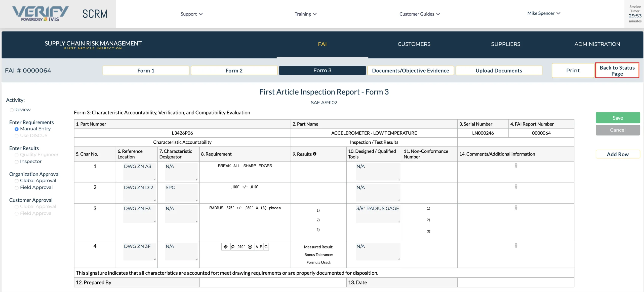Open the Support dropdown menu
The image size is (644, 292).
click(x=191, y=14)
